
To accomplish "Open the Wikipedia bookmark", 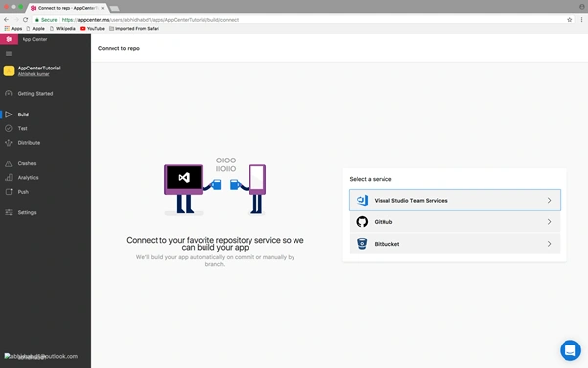I will click(63, 29).
